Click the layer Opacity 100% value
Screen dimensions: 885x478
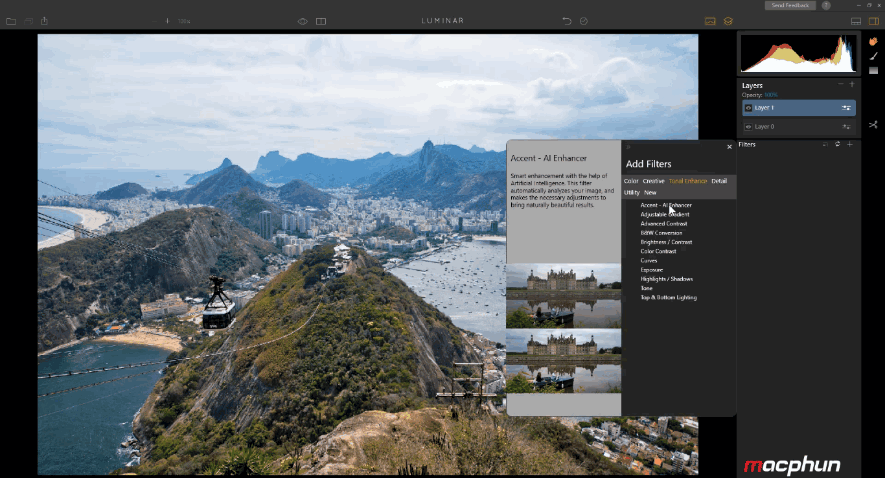[771, 95]
